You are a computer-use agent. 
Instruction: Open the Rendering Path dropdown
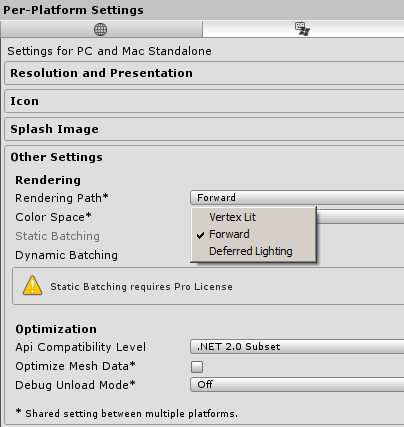tap(297, 198)
